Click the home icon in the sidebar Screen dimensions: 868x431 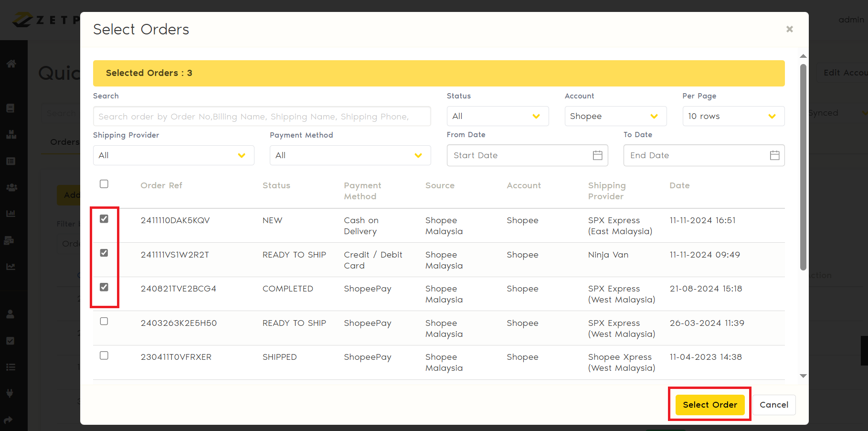(11, 64)
